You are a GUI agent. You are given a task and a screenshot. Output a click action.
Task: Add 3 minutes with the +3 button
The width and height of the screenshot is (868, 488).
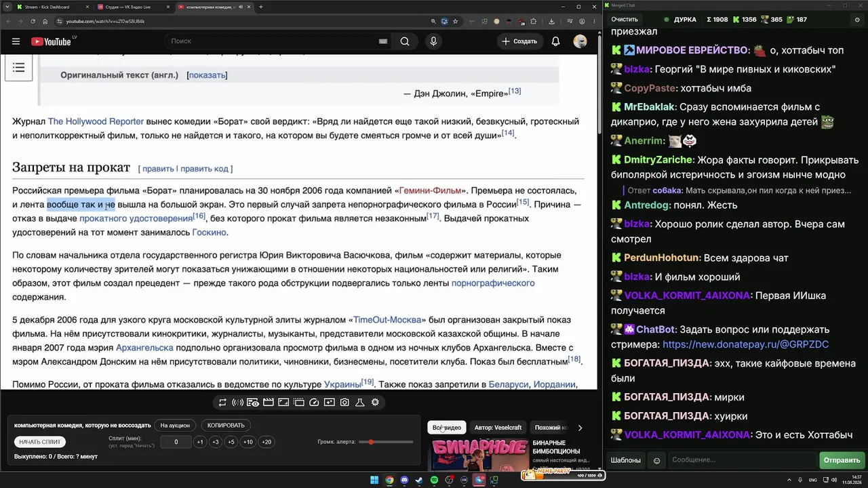click(216, 442)
